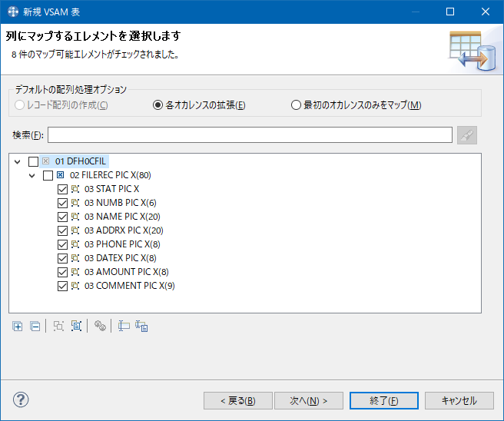This screenshot has height=421, width=504.
Task: Click the group icon beside 01 DFH0CFIL
Action: [x=45, y=161]
